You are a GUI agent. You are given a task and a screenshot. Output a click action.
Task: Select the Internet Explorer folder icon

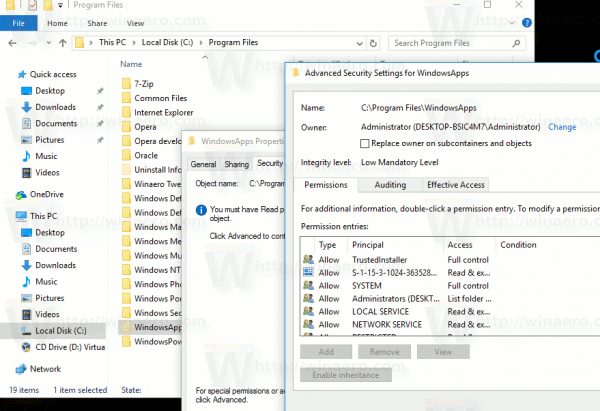126,113
